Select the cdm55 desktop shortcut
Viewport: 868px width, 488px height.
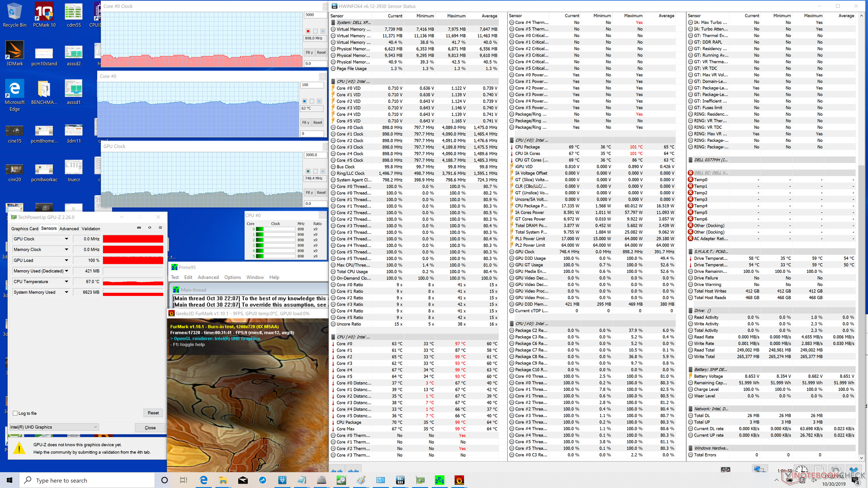pyautogui.click(x=74, y=15)
